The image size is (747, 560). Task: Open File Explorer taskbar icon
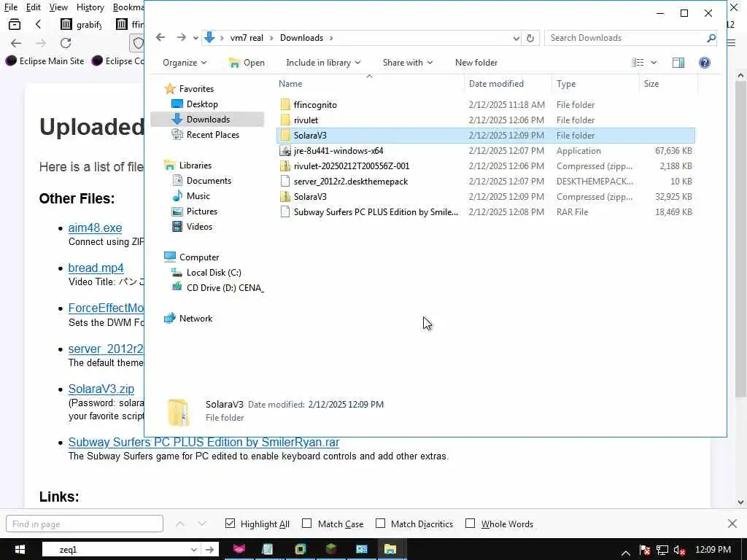(390, 549)
